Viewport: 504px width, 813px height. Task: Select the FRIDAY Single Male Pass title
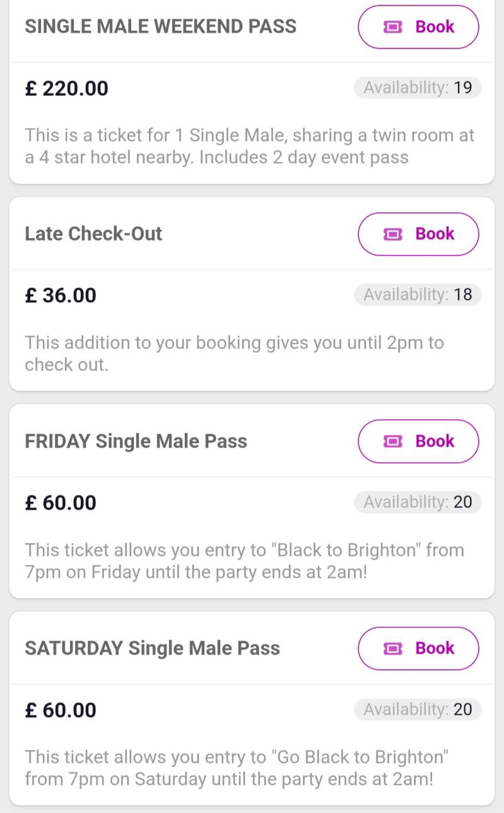pyautogui.click(x=136, y=441)
